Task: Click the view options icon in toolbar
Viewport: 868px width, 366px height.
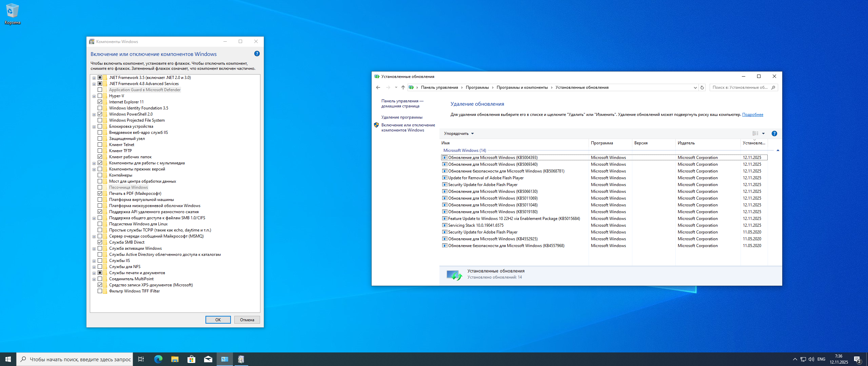Action: (755, 134)
